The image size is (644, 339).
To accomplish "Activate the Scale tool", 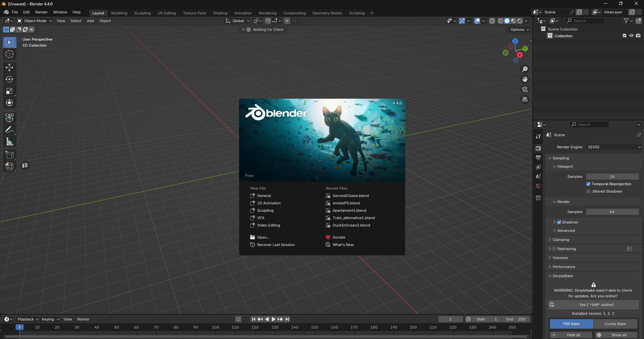I will [9, 91].
